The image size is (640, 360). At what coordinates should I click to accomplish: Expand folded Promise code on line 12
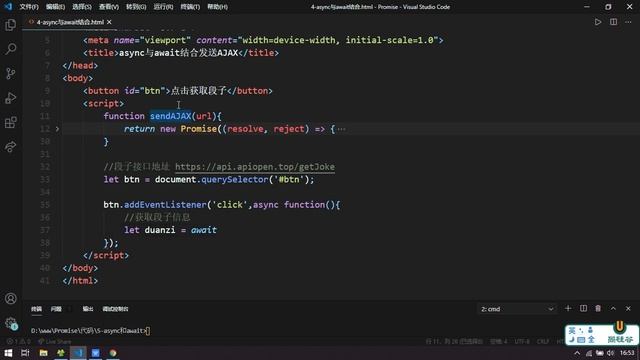tap(57, 129)
